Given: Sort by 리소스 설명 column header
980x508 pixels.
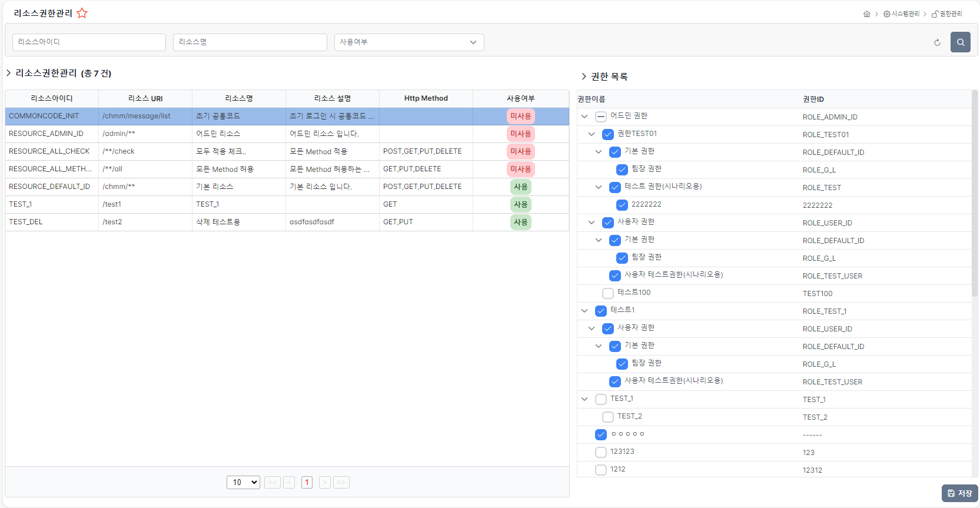Looking at the screenshot, I should 333,98.
